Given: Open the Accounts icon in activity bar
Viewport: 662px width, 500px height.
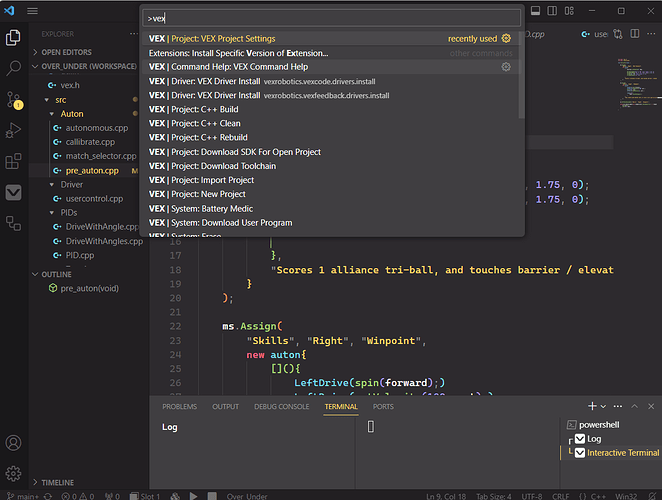Looking at the screenshot, I should pos(14,443).
